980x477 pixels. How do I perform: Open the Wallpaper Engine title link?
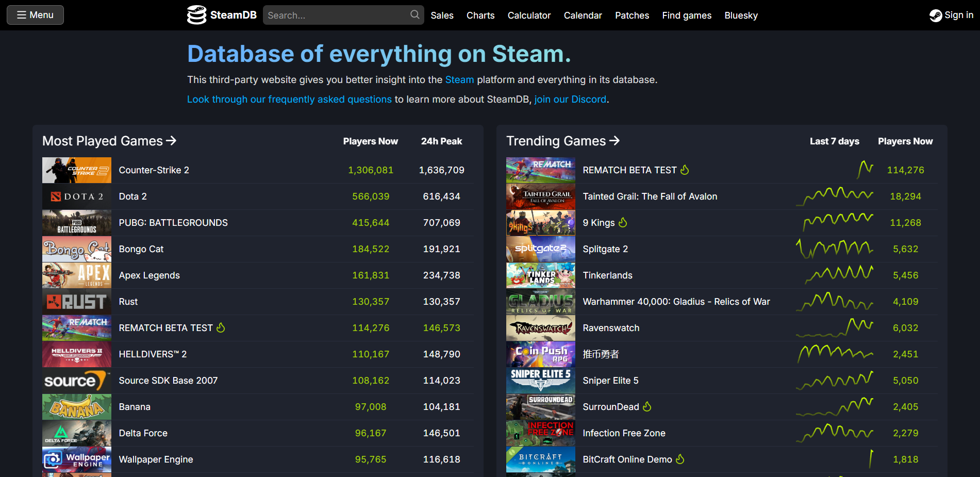click(156, 459)
